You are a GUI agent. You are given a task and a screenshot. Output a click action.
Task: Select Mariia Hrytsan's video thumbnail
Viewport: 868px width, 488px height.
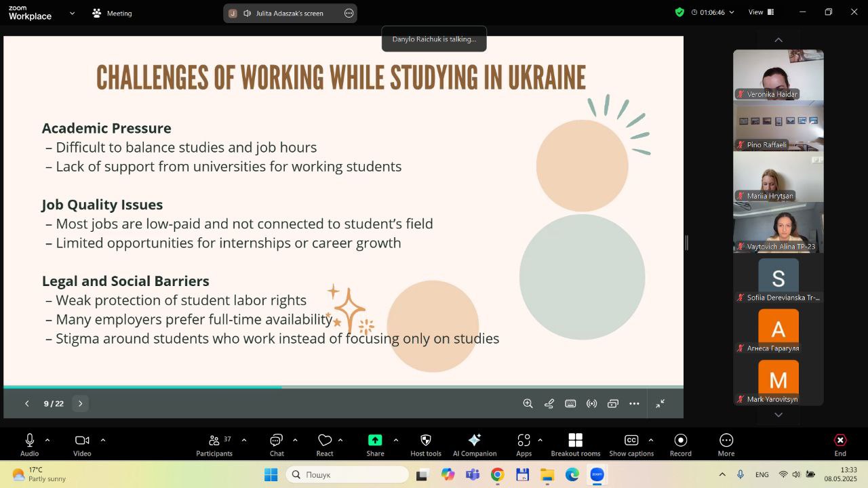(778, 176)
